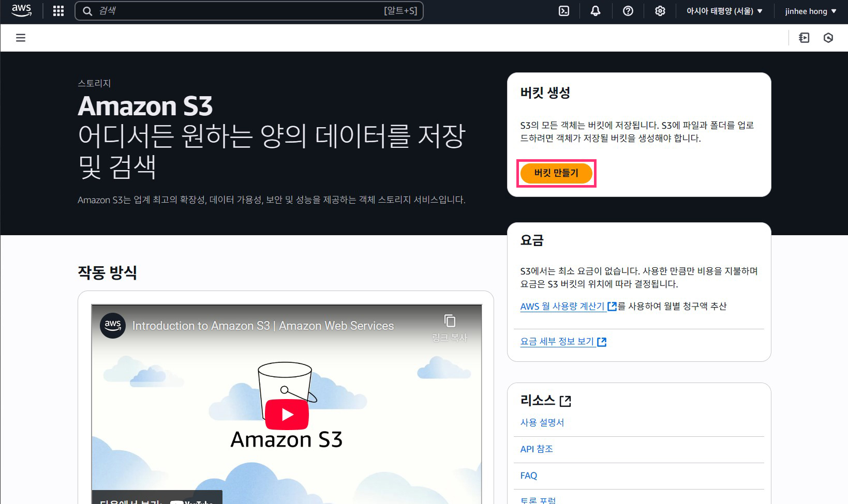
Task: Open the FAQ resource link
Action: 528,476
